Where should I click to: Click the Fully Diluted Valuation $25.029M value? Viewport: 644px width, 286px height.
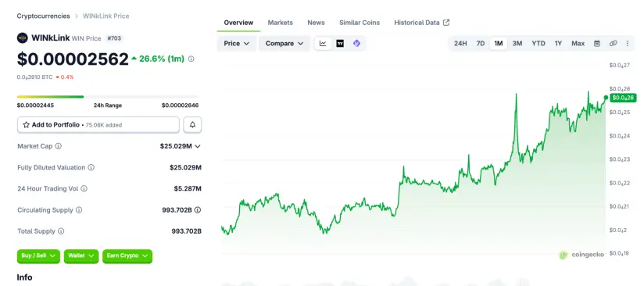pyautogui.click(x=186, y=168)
